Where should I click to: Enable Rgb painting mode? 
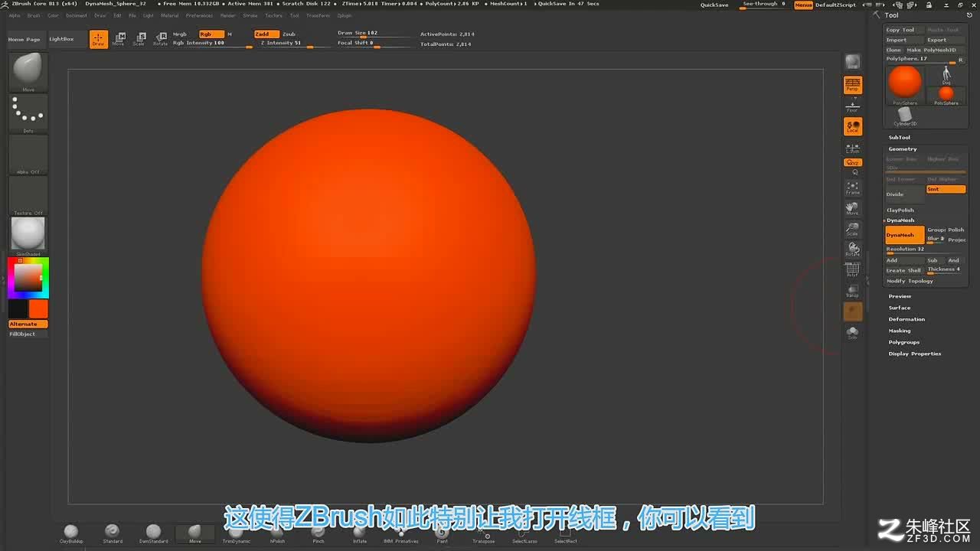click(211, 34)
